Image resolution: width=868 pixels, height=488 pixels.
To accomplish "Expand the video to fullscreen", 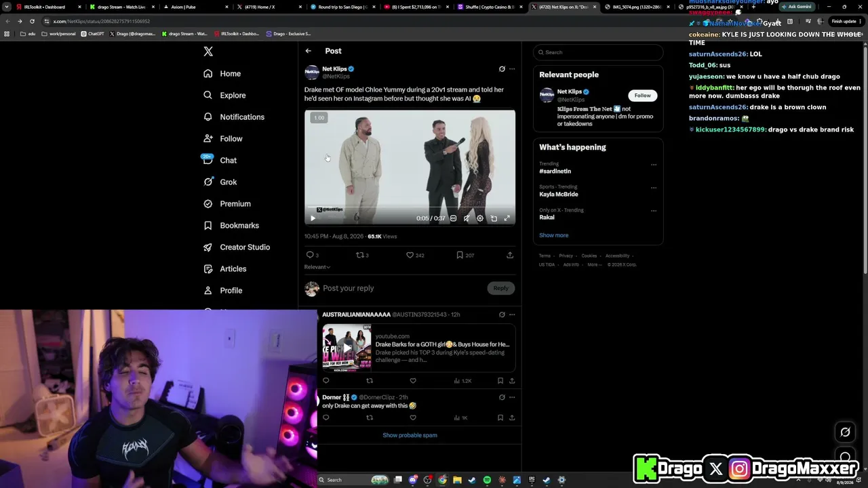I will (507, 218).
